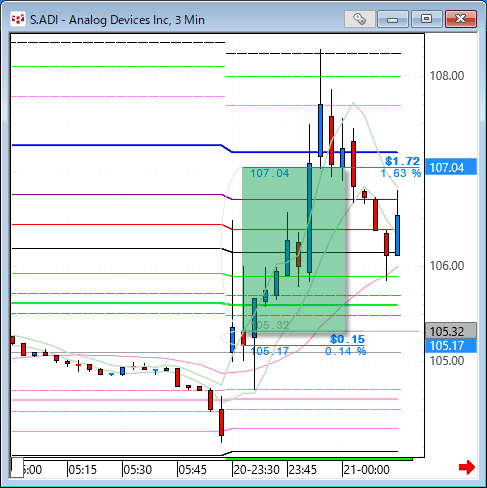
Task: Click the green session bar on time axis
Action: pyautogui.click(x=319, y=459)
